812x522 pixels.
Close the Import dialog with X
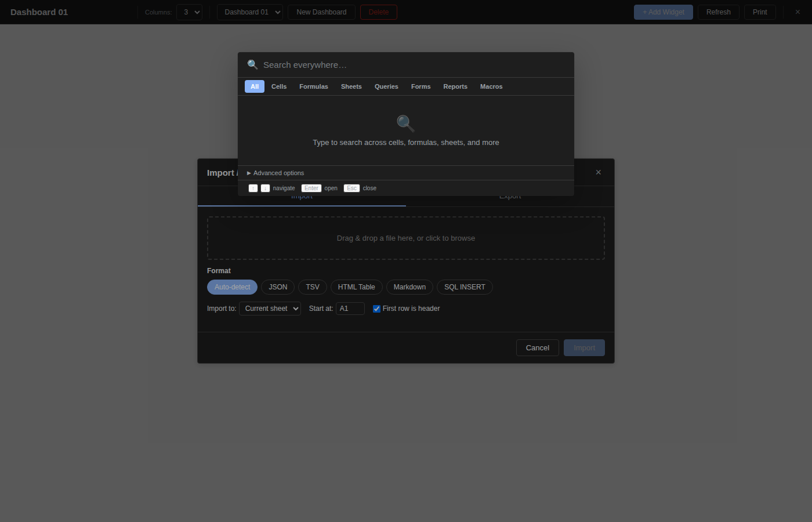click(599, 172)
